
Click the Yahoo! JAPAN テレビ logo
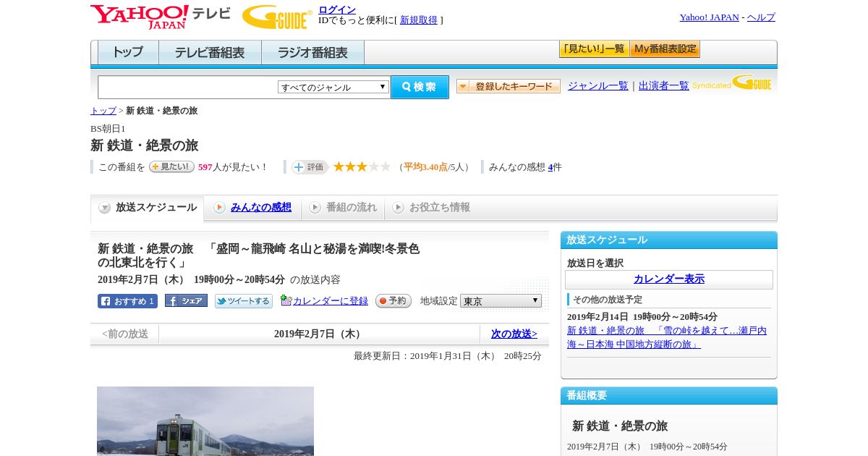[x=161, y=17]
